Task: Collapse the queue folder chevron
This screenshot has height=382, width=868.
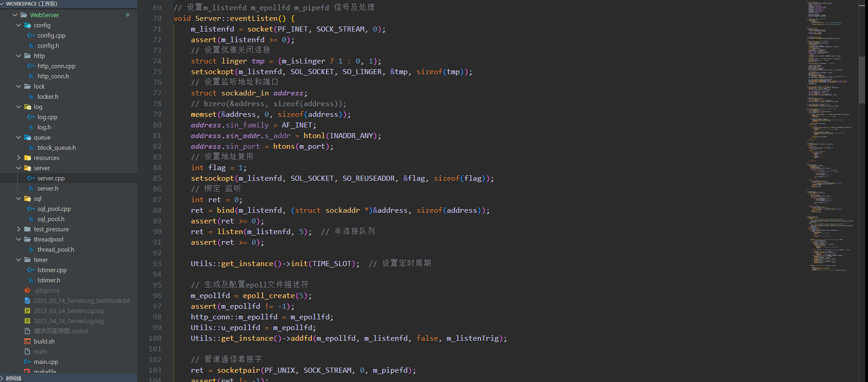Action: (19, 137)
